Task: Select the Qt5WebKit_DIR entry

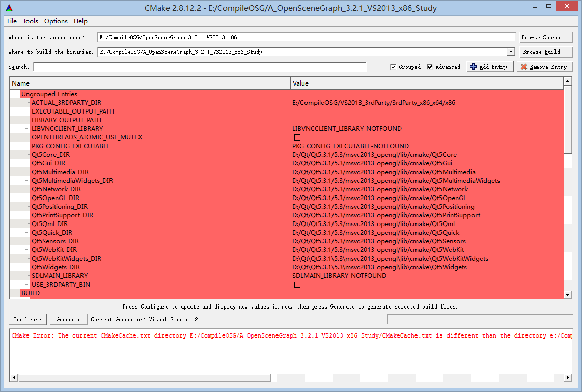Action: [54, 250]
